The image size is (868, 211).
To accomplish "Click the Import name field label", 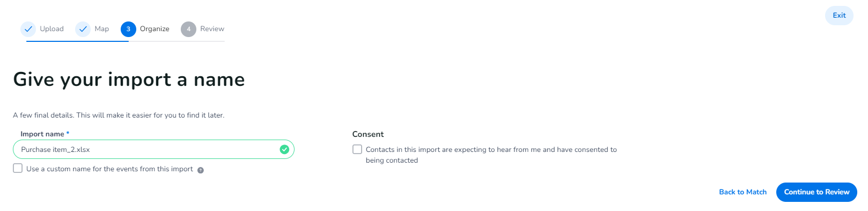I will [42, 134].
